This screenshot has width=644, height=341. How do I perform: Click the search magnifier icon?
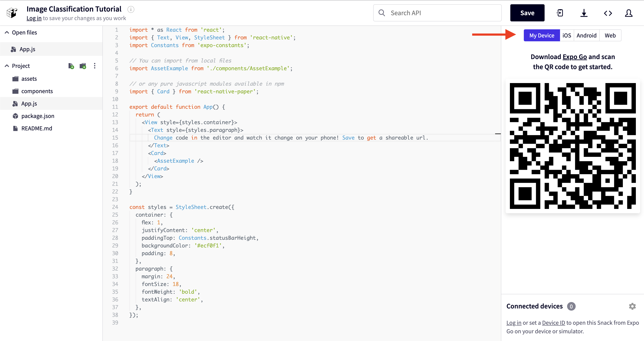click(382, 13)
